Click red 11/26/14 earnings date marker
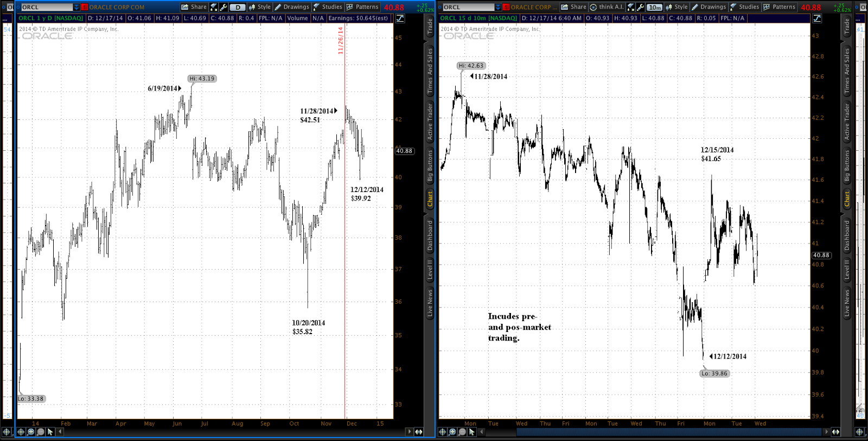 point(340,41)
